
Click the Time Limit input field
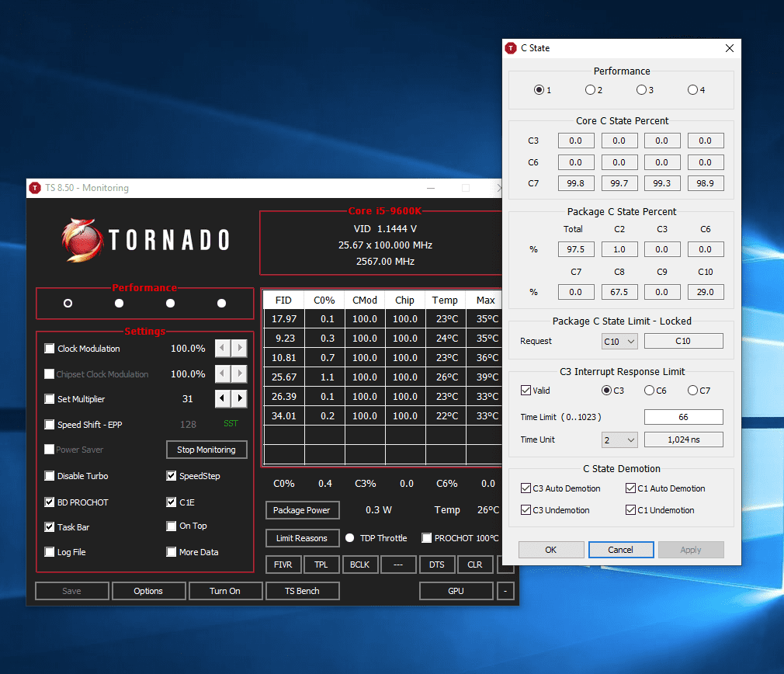tap(684, 417)
